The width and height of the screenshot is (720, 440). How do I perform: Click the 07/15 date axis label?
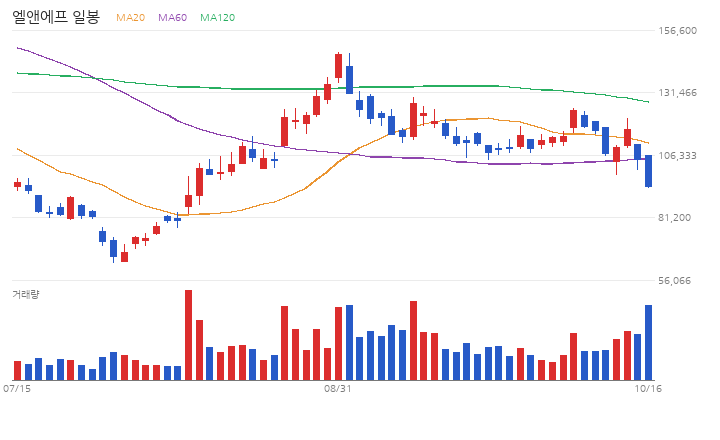click(17, 389)
